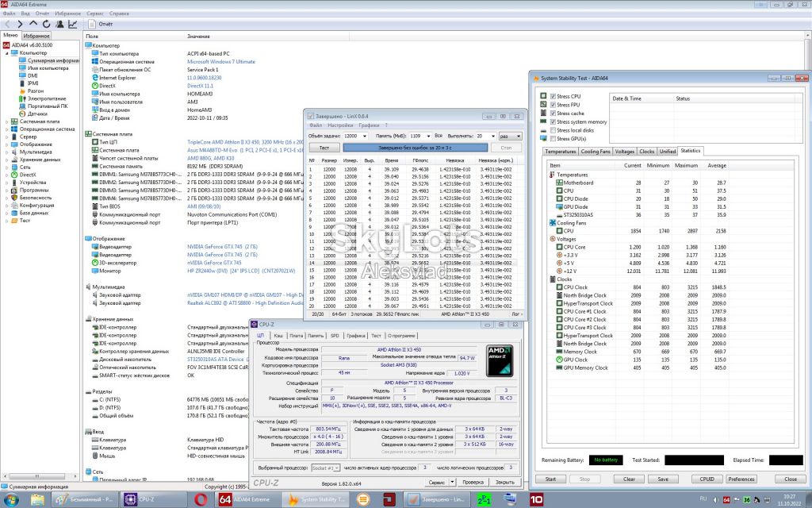Toggle Stress CPU checkbox
The height and width of the screenshot is (508, 812).
coord(553,96)
